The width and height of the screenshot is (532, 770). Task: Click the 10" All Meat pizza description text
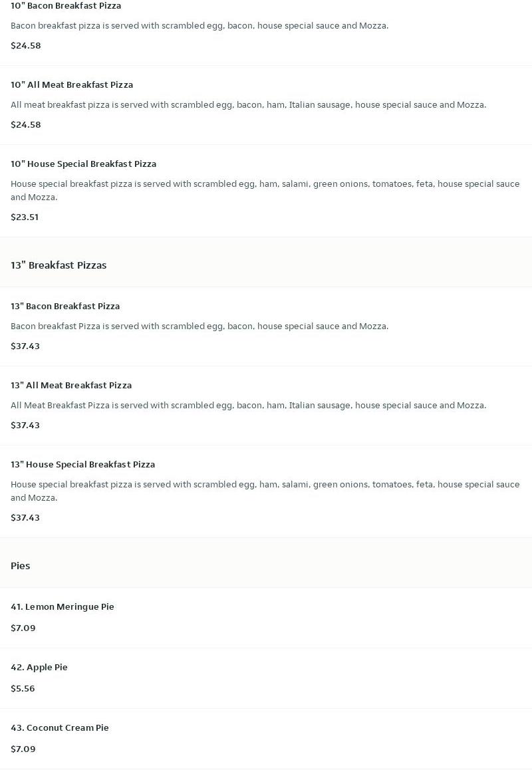coord(248,104)
